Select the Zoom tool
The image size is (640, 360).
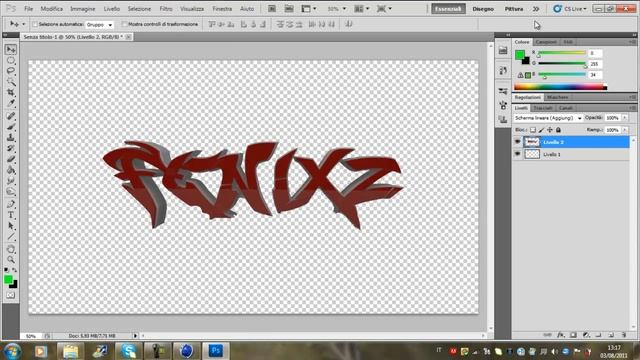click(11, 260)
